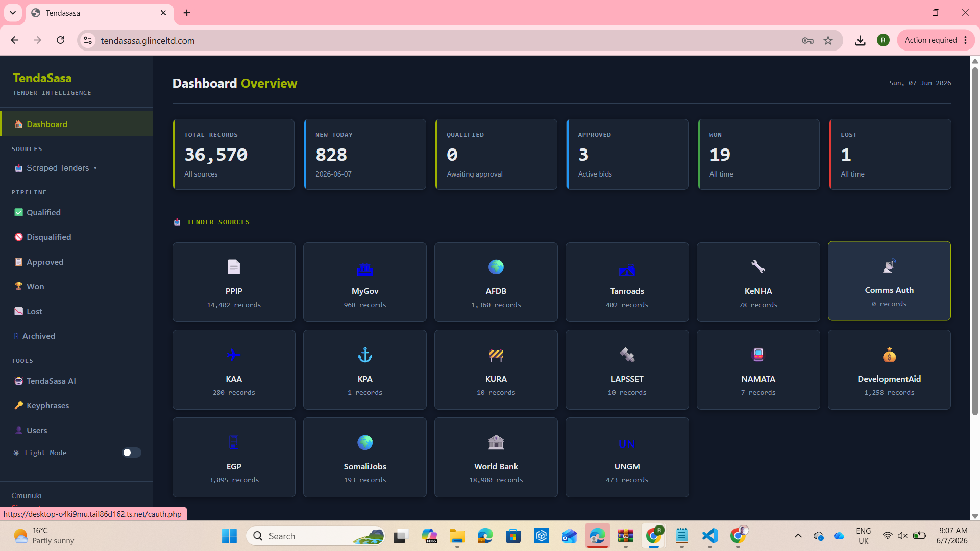Click the Comms Auth satellite dish icon
Viewport: 980px width, 551px height.
889,266
